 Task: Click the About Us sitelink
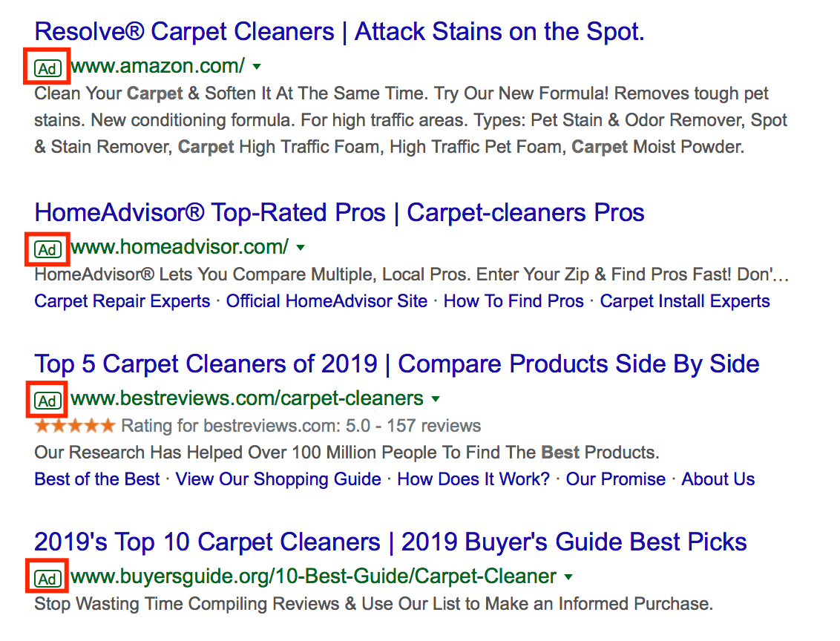[x=718, y=479]
